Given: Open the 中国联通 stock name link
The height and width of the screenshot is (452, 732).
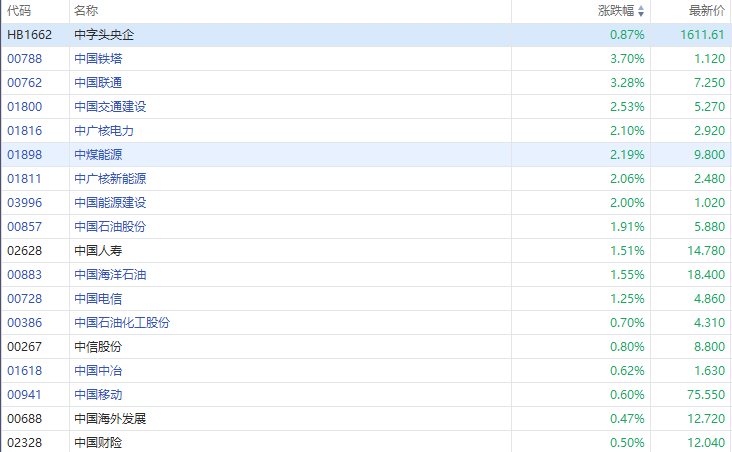Looking at the screenshot, I should (98, 82).
